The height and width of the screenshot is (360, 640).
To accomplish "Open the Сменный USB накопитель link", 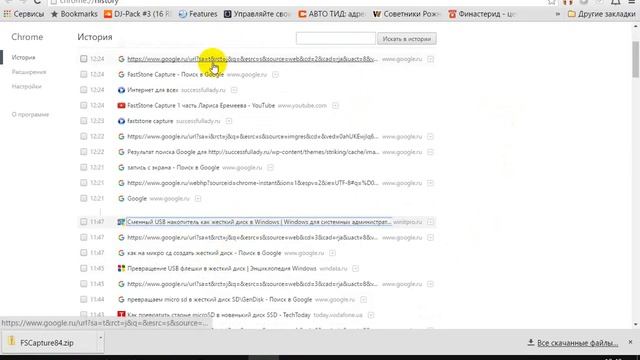I will [259, 222].
